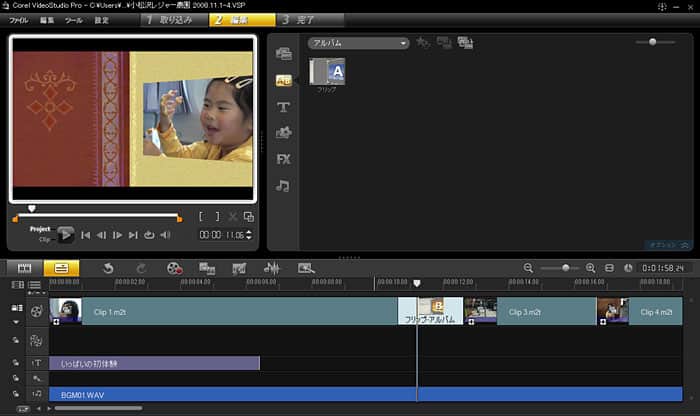The height and width of the screenshot is (416, 700).
Task: Expand the options panel at library bottom
Action: pyautogui.click(x=669, y=245)
